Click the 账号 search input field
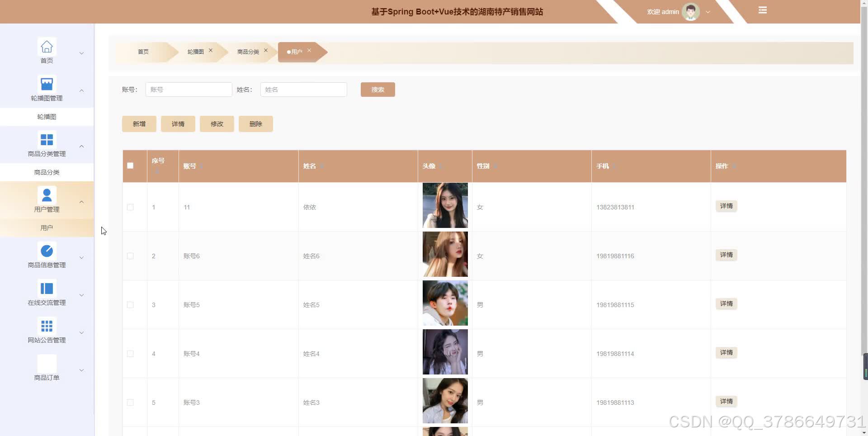 pyautogui.click(x=189, y=90)
